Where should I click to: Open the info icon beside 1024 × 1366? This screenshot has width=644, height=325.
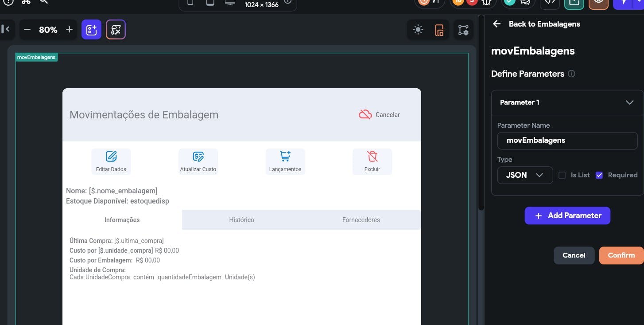[x=288, y=2]
